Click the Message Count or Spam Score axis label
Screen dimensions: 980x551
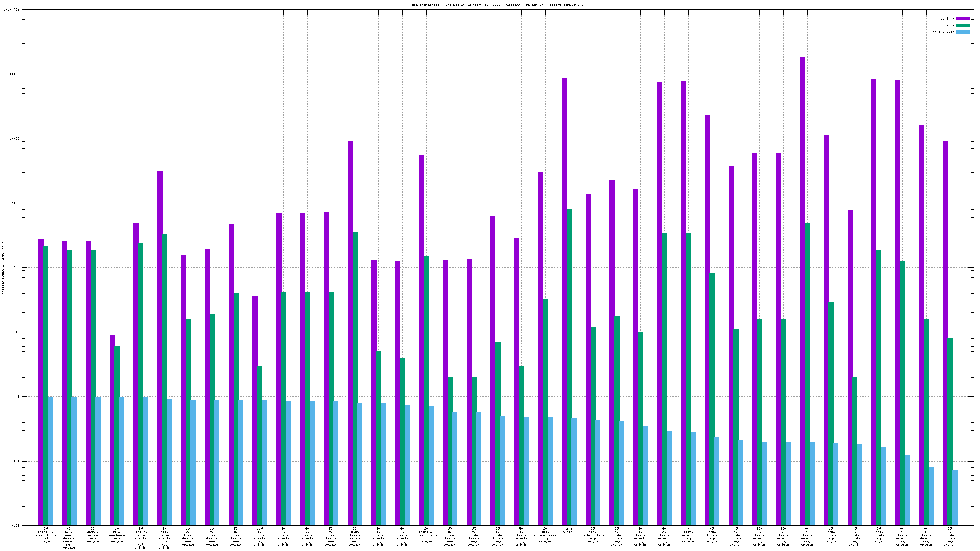[x=3, y=268]
